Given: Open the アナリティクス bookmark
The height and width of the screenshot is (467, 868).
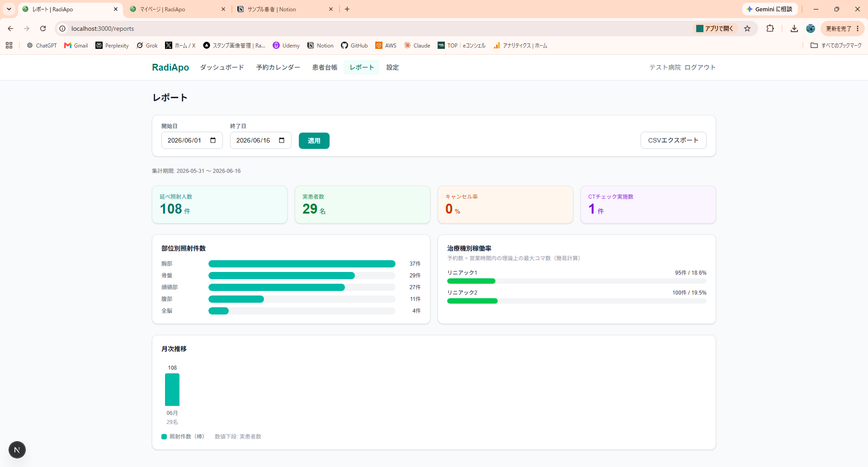Looking at the screenshot, I should 520,45.
